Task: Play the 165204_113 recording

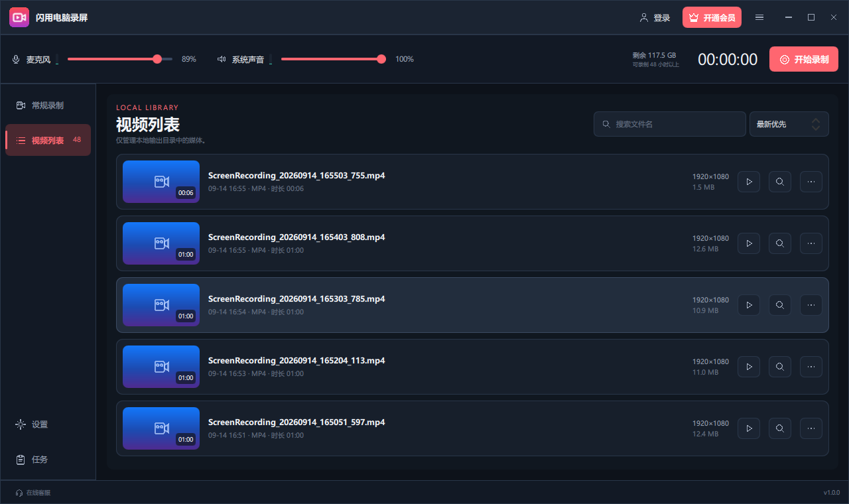Action: click(x=749, y=367)
